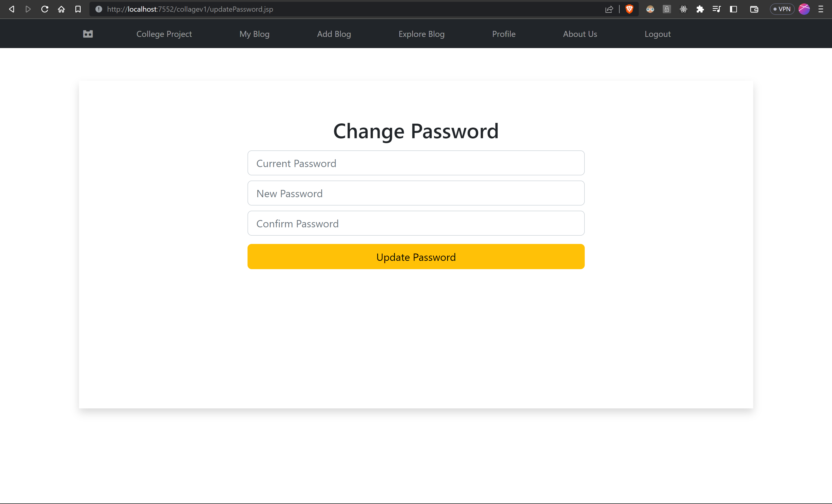Share the current page
832x504 pixels.
coord(609,9)
